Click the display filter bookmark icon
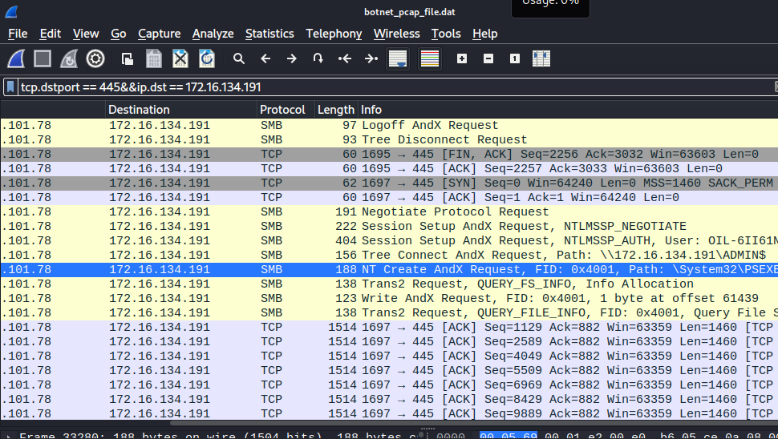The width and height of the screenshot is (778, 440). [x=10, y=87]
